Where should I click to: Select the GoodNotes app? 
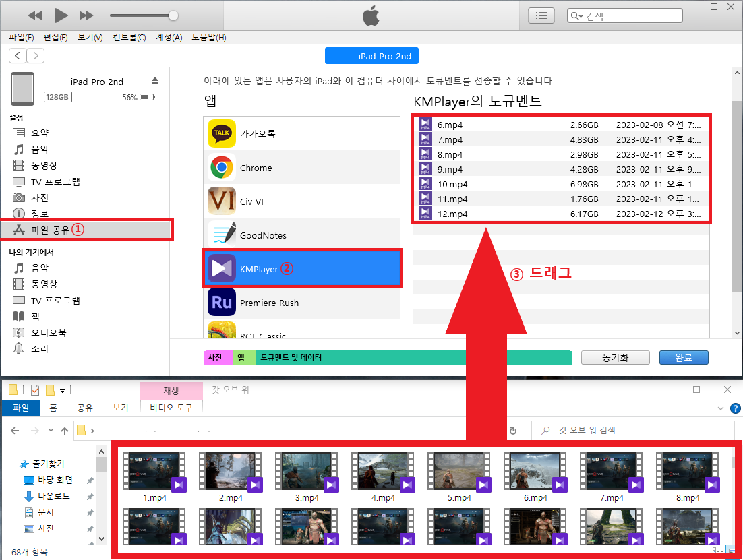302,235
